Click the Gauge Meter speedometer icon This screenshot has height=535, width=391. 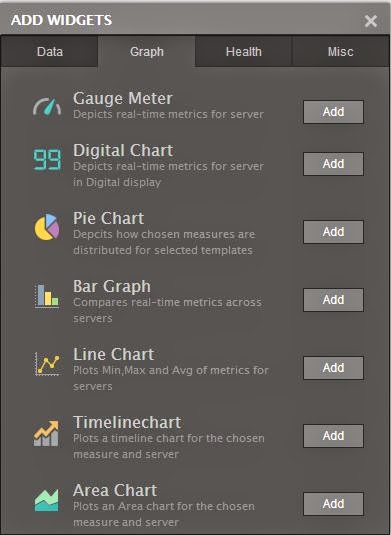pos(47,107)
